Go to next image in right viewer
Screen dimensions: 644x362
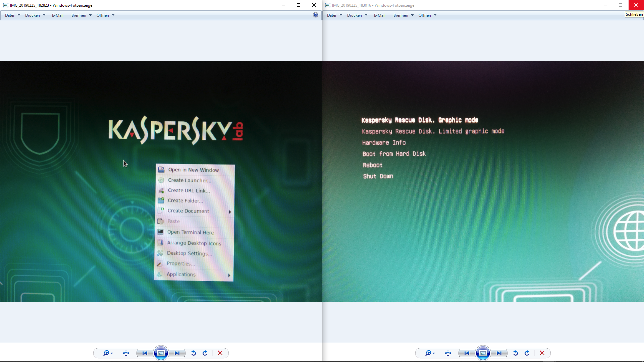pyautogui.click(x=499, y=353)
